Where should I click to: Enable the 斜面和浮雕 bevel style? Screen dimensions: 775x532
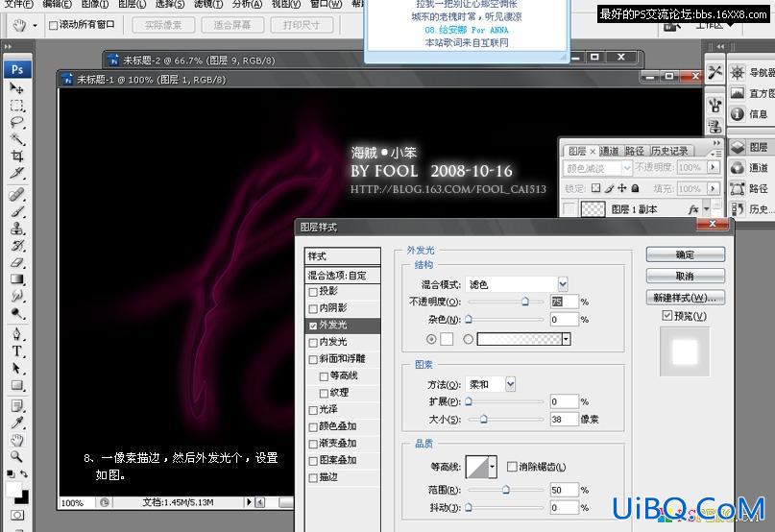pyautogui.click(x=313, y=359)
